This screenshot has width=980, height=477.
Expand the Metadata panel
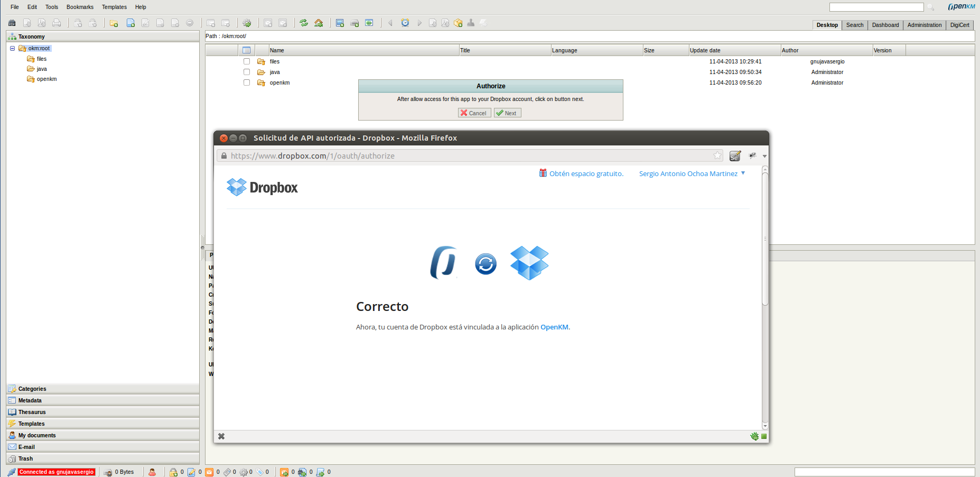(x=103, y=400)
